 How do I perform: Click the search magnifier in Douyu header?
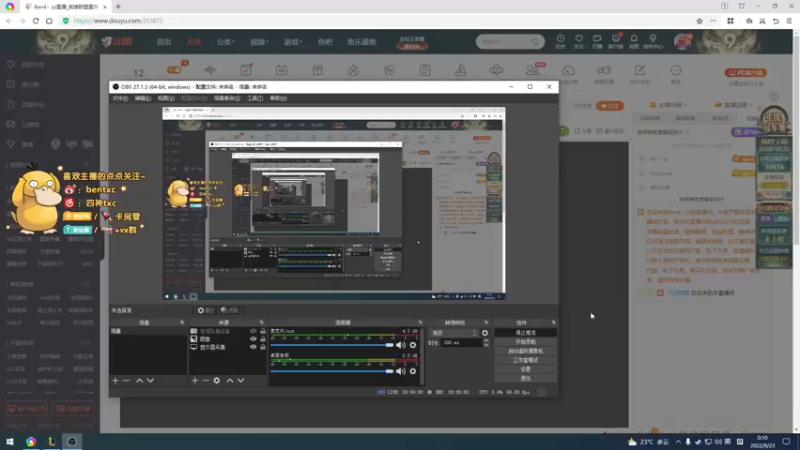535,42
